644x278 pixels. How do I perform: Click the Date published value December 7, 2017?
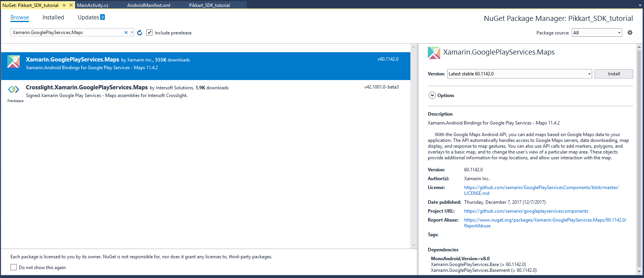[505, 202]
